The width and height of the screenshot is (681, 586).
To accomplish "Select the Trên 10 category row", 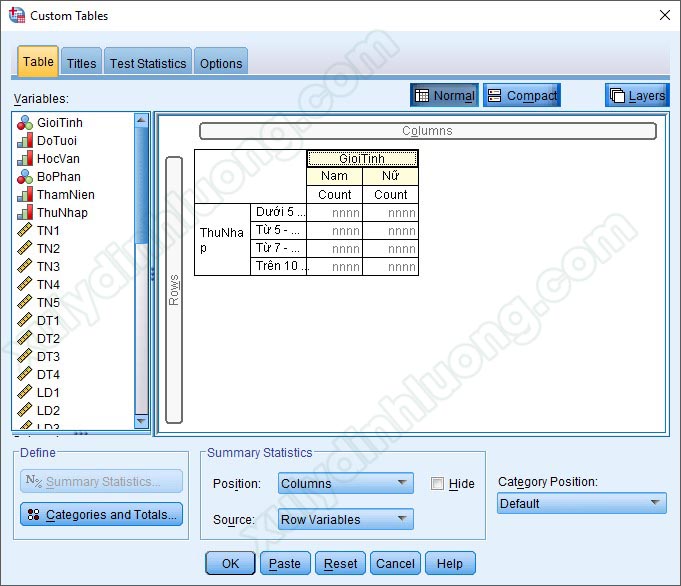I will pyautogui.click(x=278, y=266).
